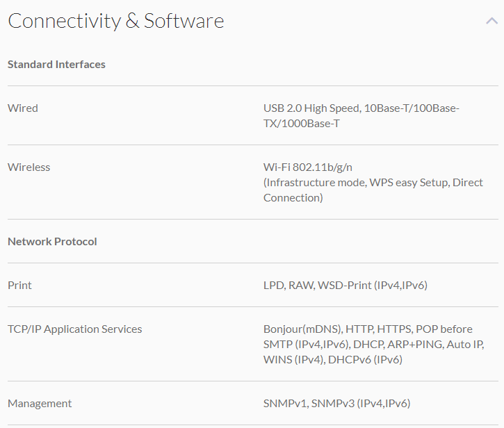
Task: Click the Print row label
Action: (19, 286)
